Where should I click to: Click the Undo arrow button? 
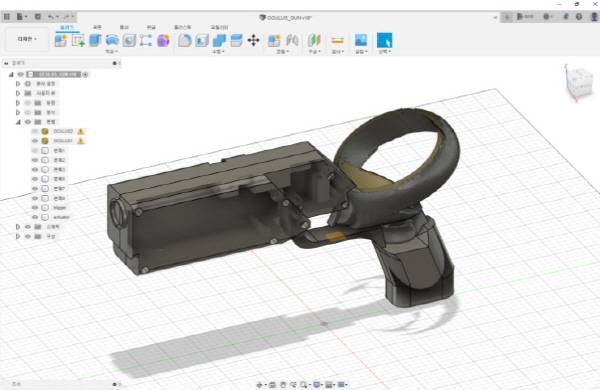(51, 17)
